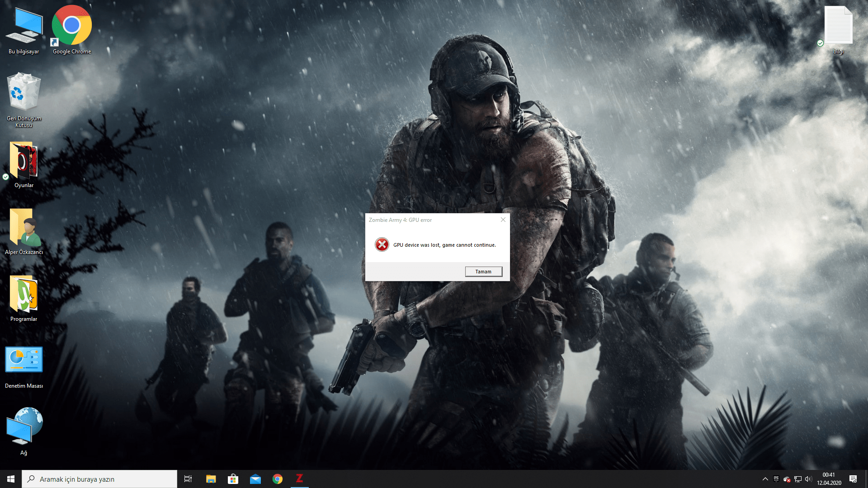
Task: Open the Windows Start menu
Action: 11,479
